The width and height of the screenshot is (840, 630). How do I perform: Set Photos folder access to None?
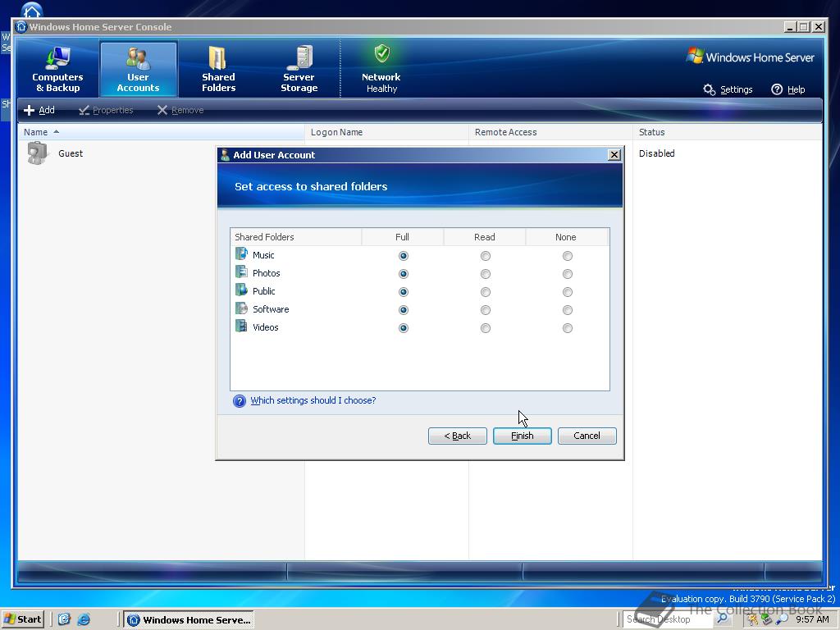click(x=568, y=274)
